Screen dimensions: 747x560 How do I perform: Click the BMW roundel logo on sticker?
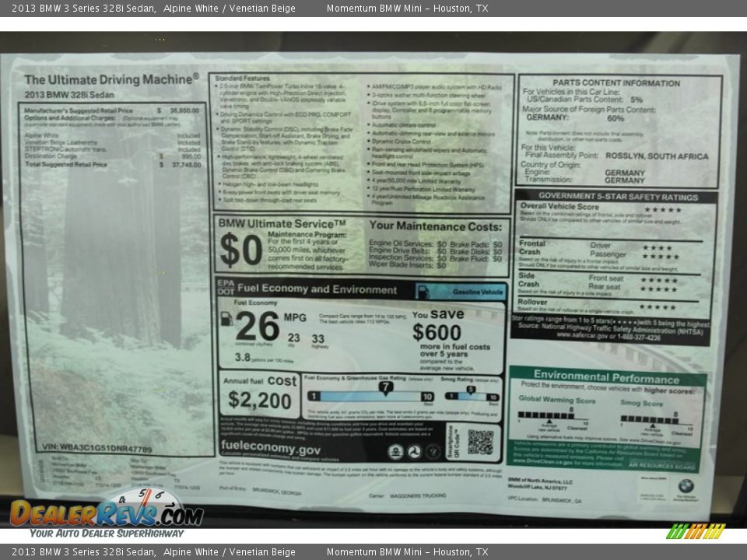click(685, 486)
